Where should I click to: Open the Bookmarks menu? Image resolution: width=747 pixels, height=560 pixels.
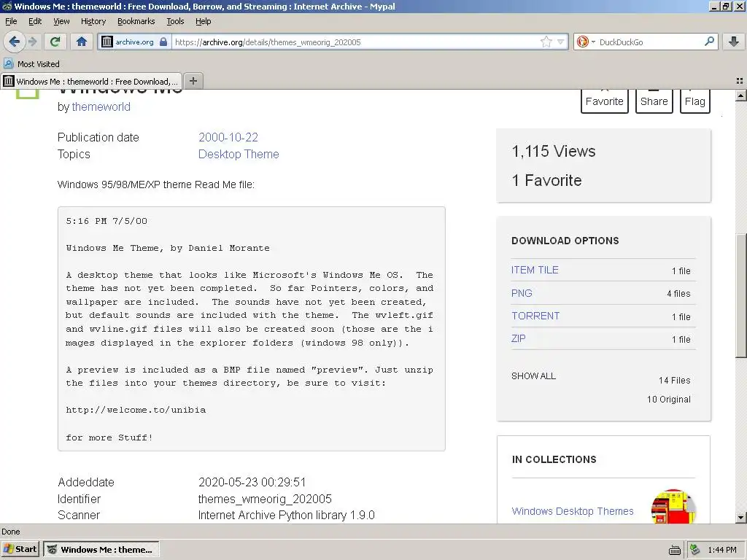pyautogui.click(x=136, y=21)
